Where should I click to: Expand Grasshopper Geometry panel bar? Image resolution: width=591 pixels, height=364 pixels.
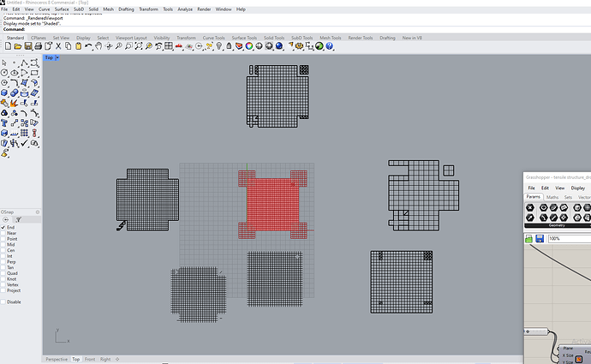click(557, 225)
